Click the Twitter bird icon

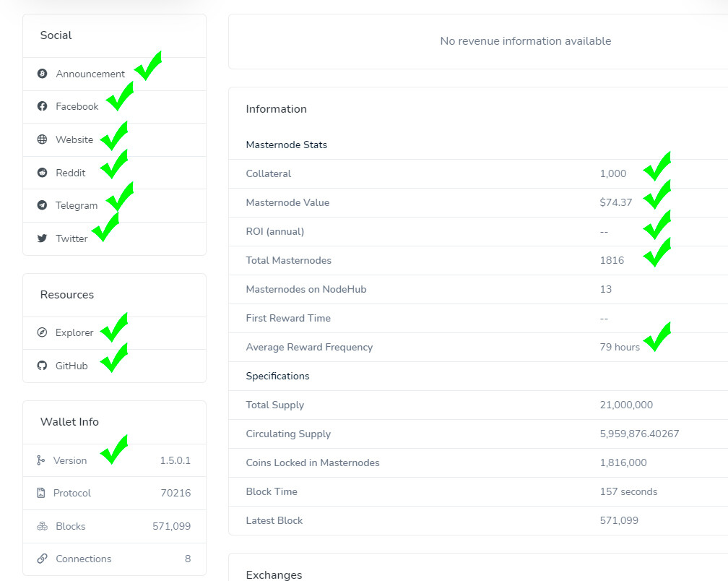[x=42, y=238]
